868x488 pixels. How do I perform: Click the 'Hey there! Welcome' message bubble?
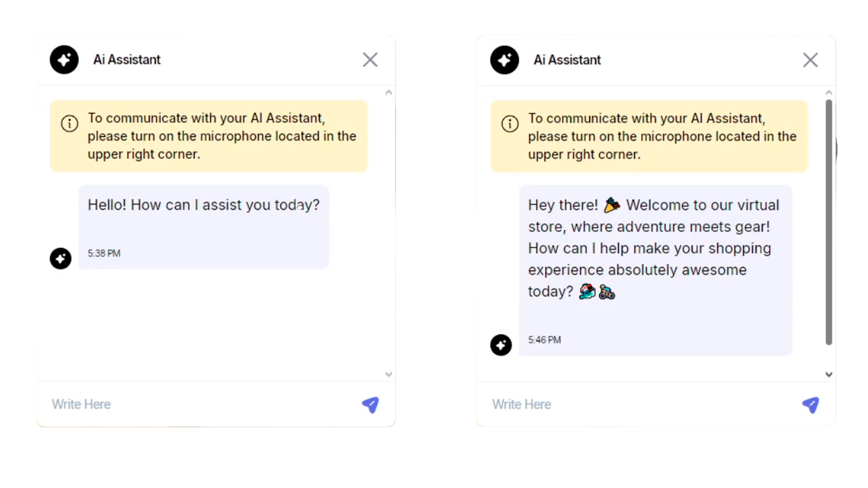pos(655,249)
